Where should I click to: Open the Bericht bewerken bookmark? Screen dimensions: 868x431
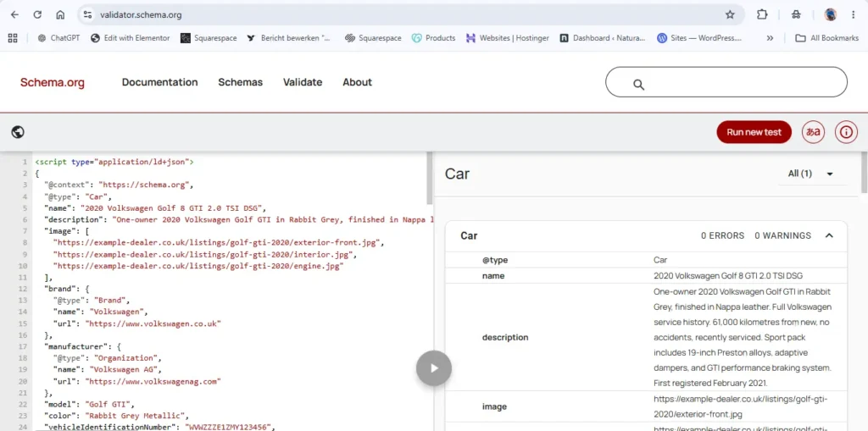288,38
